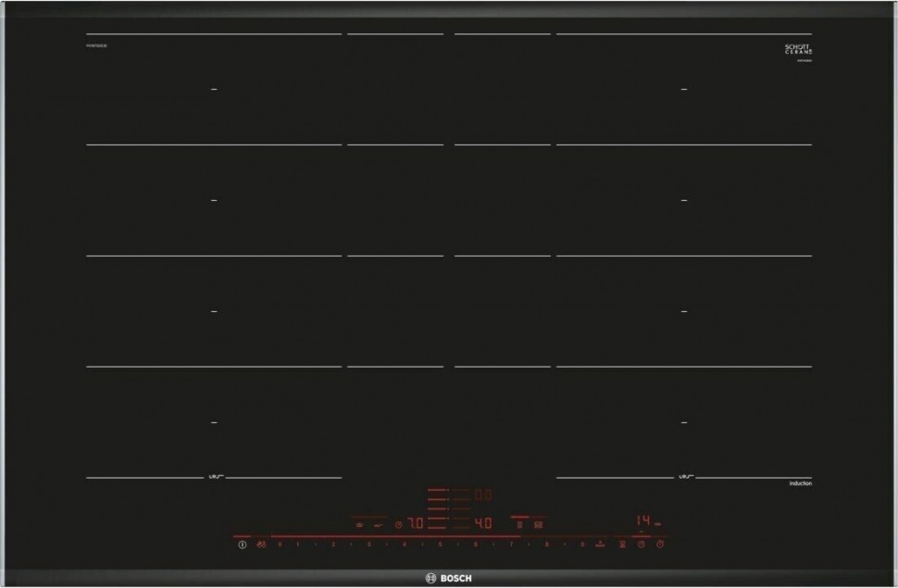Tap the 'induction' label
This screenshot has width=898, height=588.
[x=801, y=483]
